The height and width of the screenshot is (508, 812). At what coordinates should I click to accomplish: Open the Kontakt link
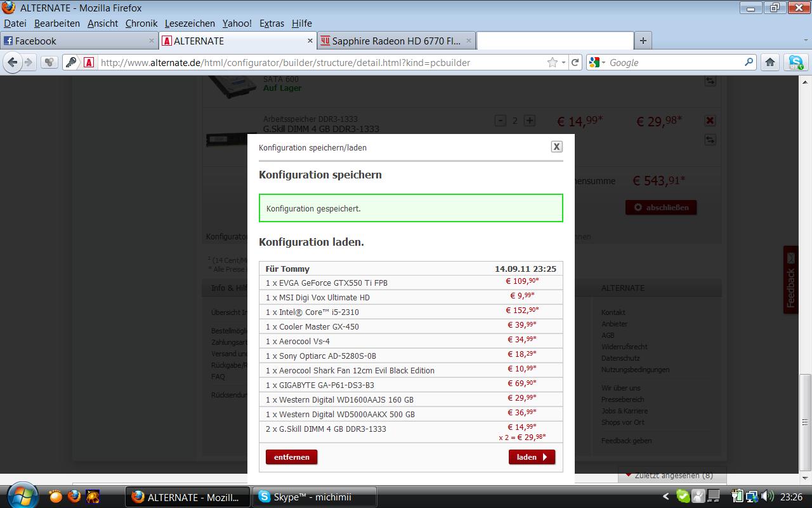[613, 312]
